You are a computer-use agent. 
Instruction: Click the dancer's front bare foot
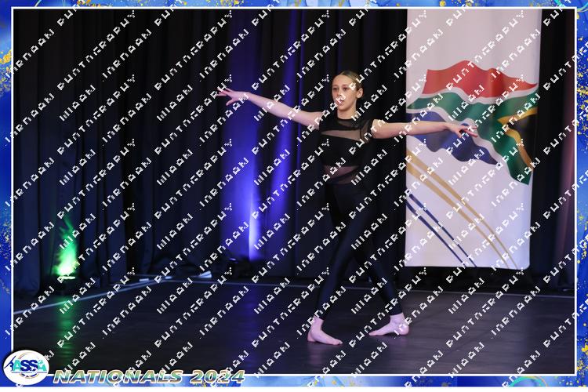click(x=322, y=336)
